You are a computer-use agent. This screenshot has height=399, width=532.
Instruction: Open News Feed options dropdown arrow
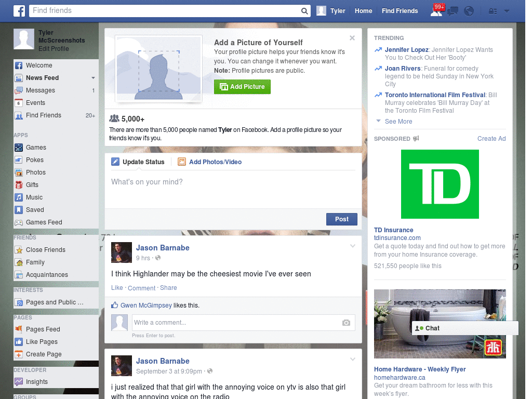point(93,78)
